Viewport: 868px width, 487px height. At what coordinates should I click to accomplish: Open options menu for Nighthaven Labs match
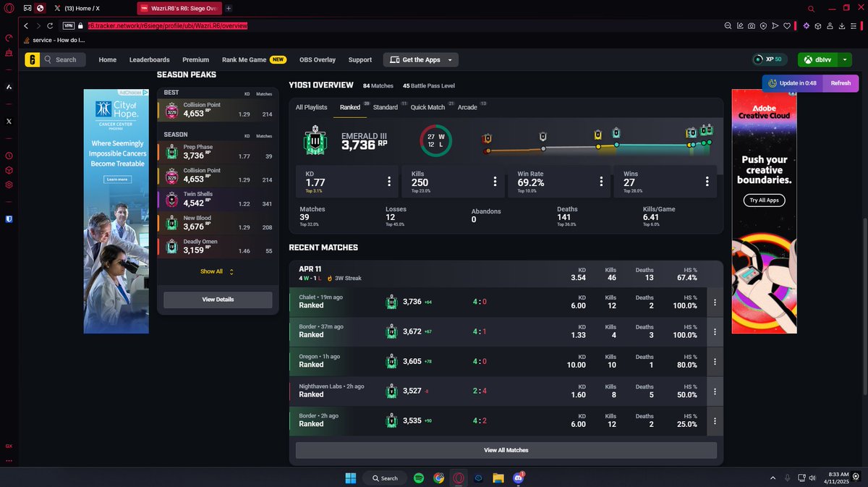pos(715,391)
